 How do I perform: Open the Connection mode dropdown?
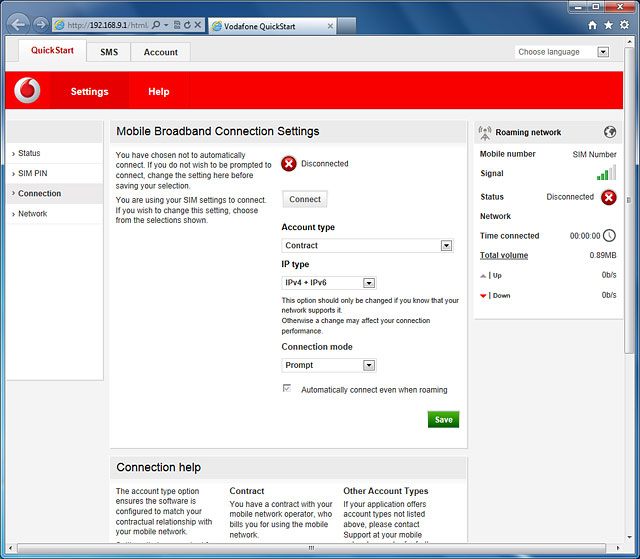tap(369, 366)
